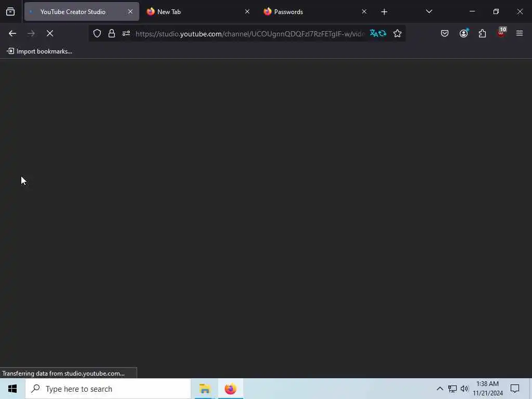This screenshot has height=399, width=532.
Task: Switch to the New Tab tab
Action: point(198,12)
